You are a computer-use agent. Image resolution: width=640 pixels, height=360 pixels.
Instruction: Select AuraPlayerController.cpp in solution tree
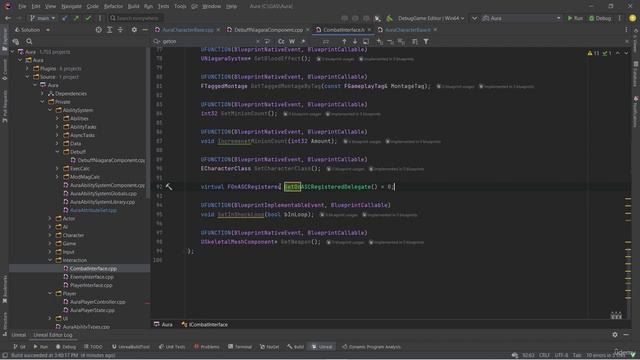point(98,302)
